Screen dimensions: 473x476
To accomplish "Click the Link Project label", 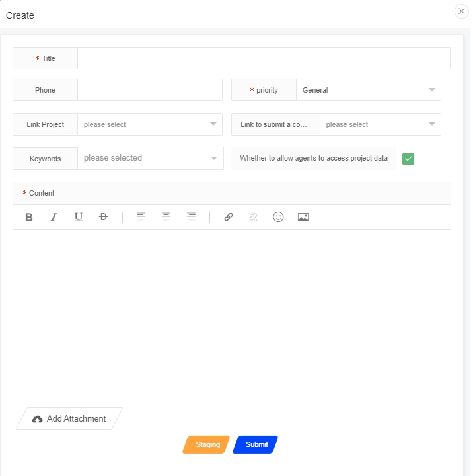I will click(x=45, y=124).
